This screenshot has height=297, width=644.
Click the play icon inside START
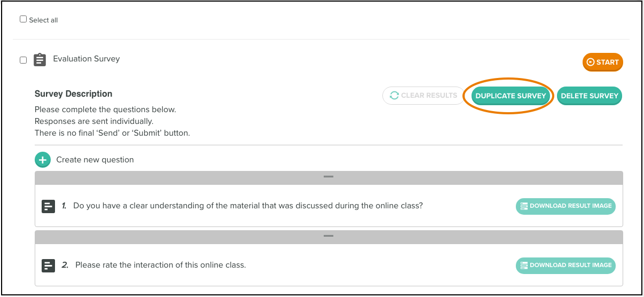pyautogui.click(x=591, y=62)
